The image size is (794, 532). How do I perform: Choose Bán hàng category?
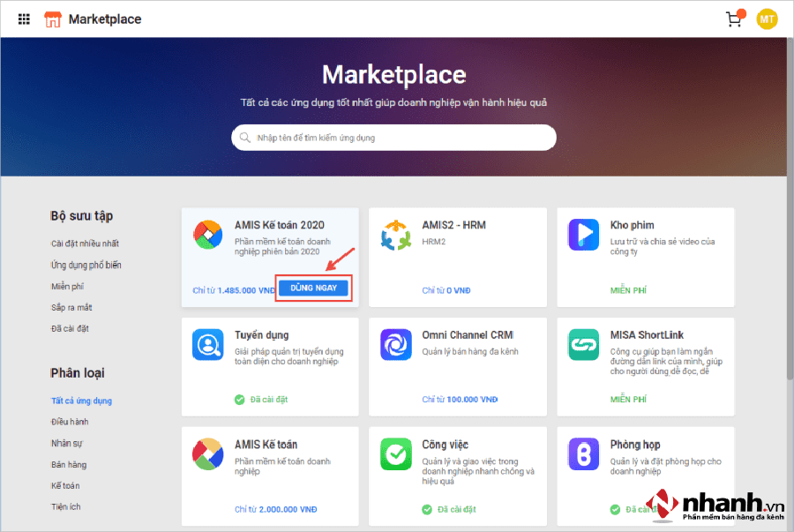(69, 464)
